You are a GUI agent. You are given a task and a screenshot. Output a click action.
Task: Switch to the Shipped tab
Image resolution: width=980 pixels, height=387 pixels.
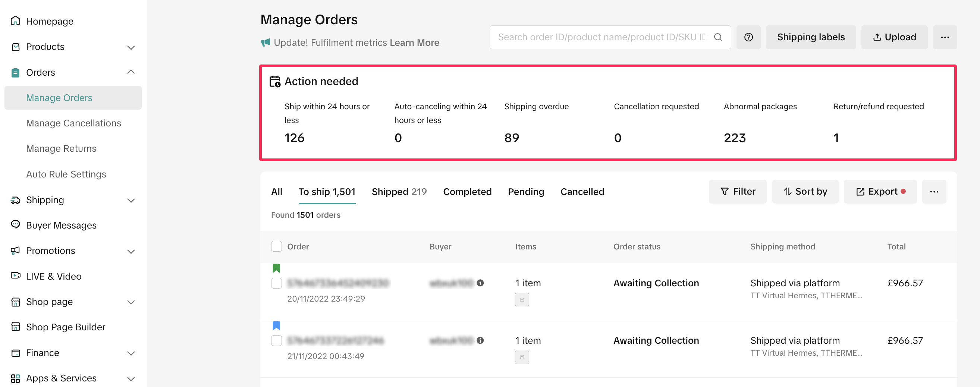pos(399,192)
